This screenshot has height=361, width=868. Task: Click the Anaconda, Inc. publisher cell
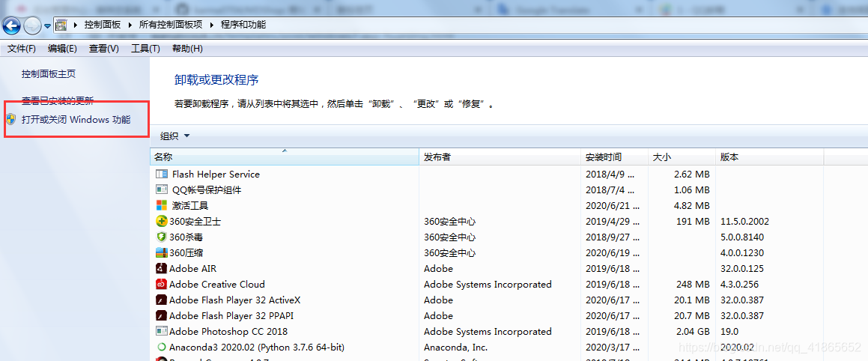click(455, 348)
